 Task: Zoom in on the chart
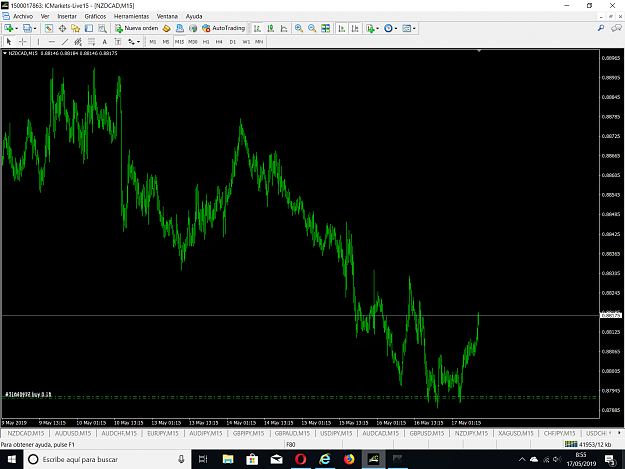[x=299, y=28]
